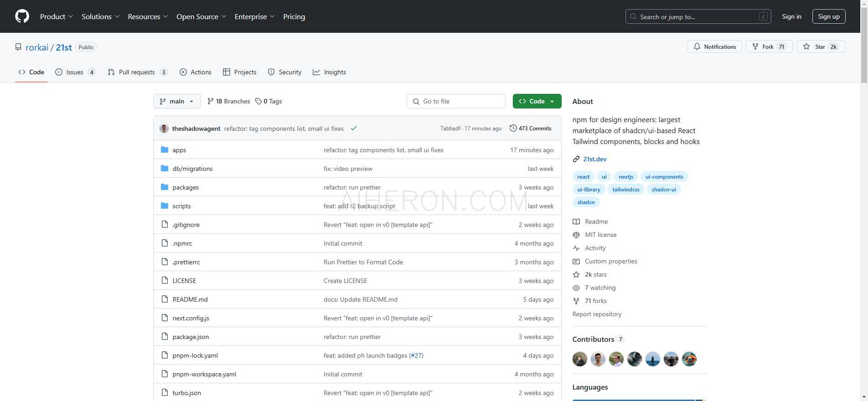868x401 pixels.
Task: Click the nextjs topic tag
Action: pyautogui.click(x=626, y=177)
